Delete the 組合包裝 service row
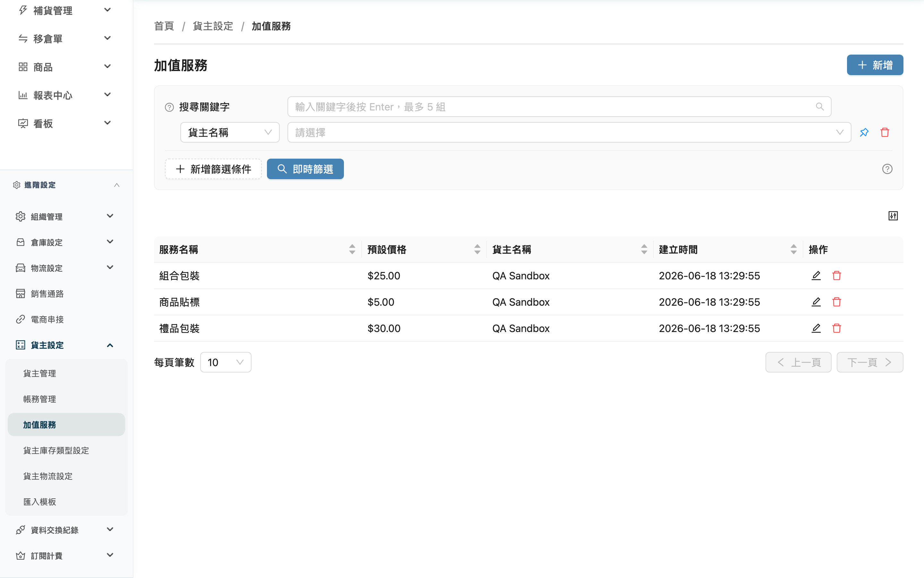 coord(836,276)
